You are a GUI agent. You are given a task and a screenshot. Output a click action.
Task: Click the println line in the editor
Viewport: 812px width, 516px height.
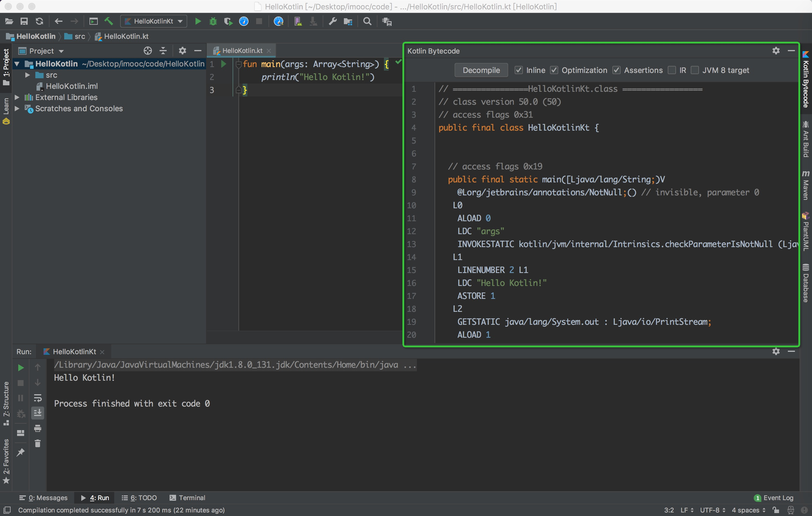tap(318, 77)
